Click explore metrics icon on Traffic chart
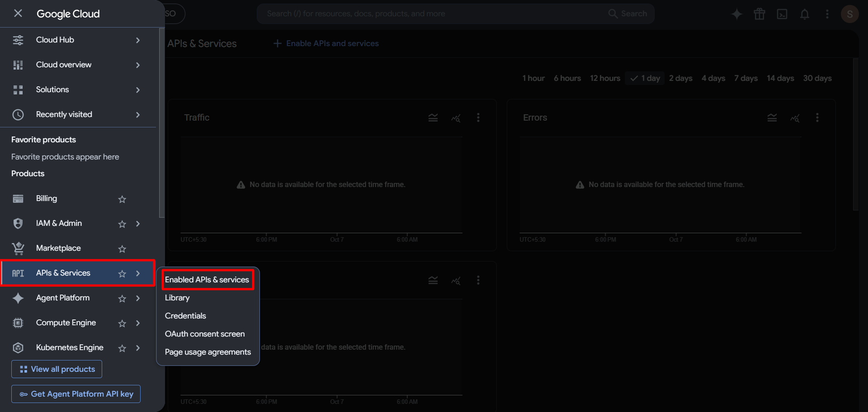868x412 pixels. [x=456, y=118]
